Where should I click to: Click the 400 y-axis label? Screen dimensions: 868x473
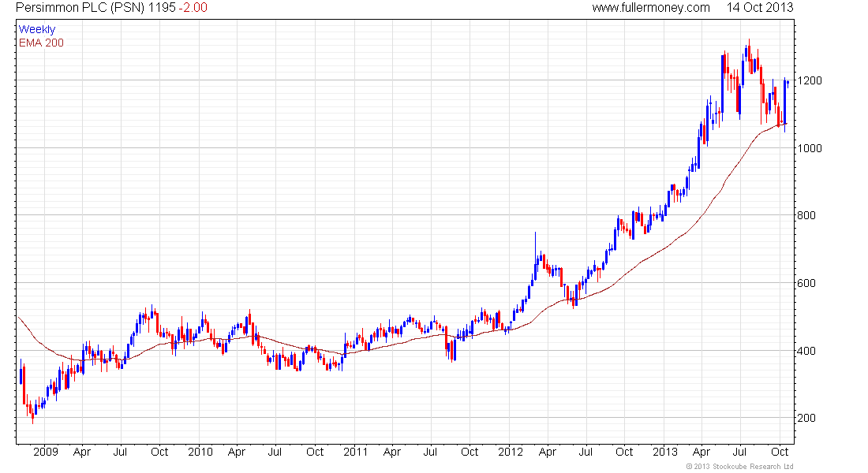pos(806,351)
